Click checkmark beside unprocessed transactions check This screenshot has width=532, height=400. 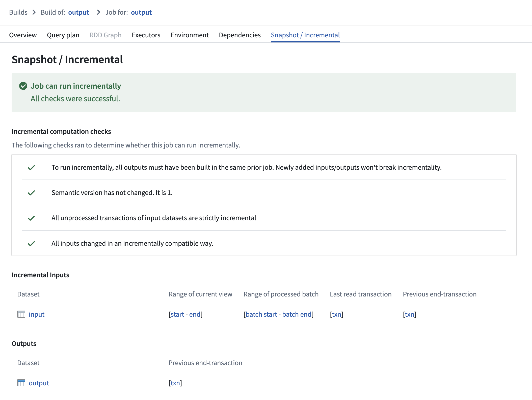click(31, 218)
